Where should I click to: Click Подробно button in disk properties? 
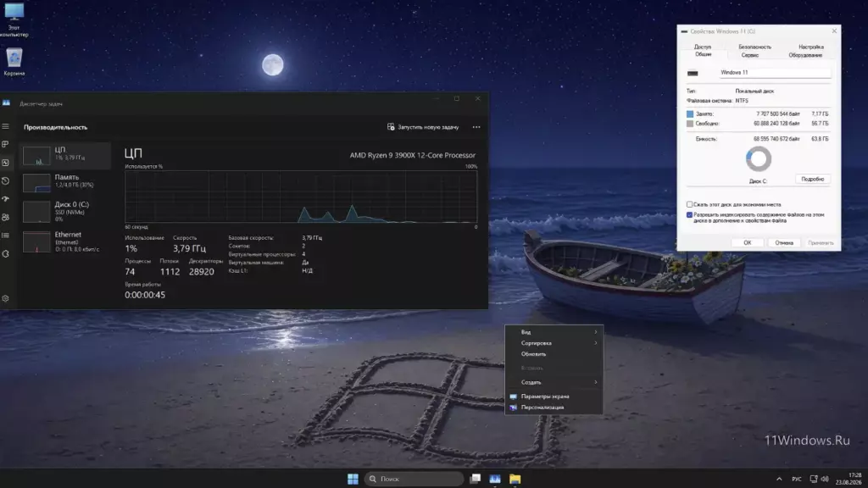coord(813,180)
